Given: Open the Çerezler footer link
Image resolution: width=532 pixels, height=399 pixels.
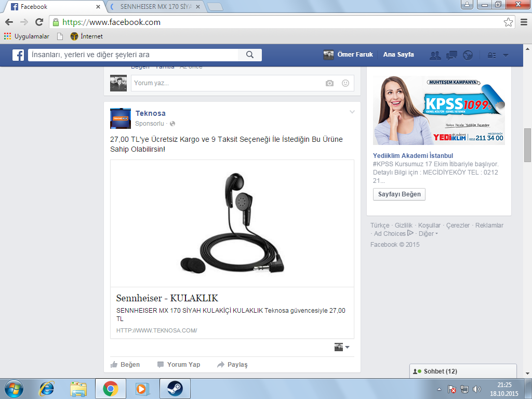Looking at the screenshot, I should pyautogui.click(x=458, y=225).
